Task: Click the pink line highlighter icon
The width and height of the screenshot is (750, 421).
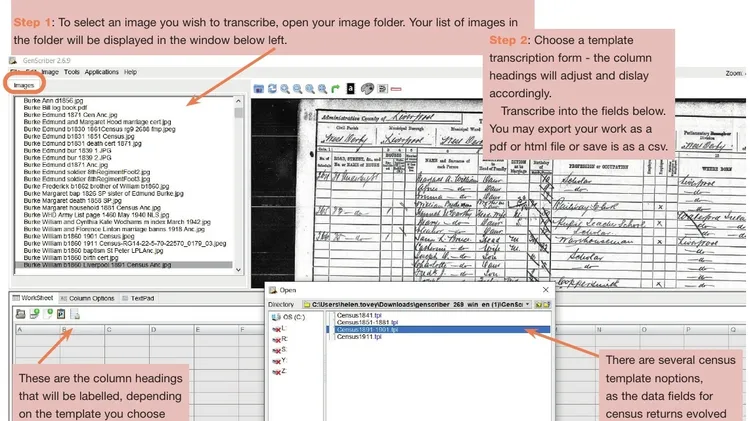Action: pos(396,89)
